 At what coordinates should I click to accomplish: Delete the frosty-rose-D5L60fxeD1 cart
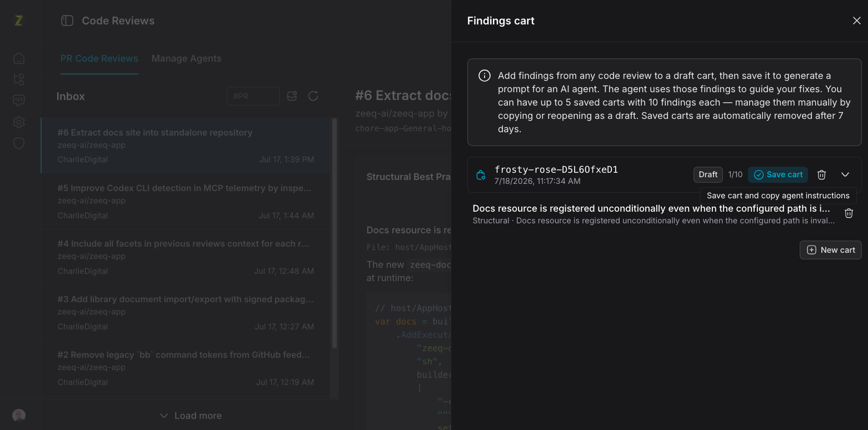[822, 174]
